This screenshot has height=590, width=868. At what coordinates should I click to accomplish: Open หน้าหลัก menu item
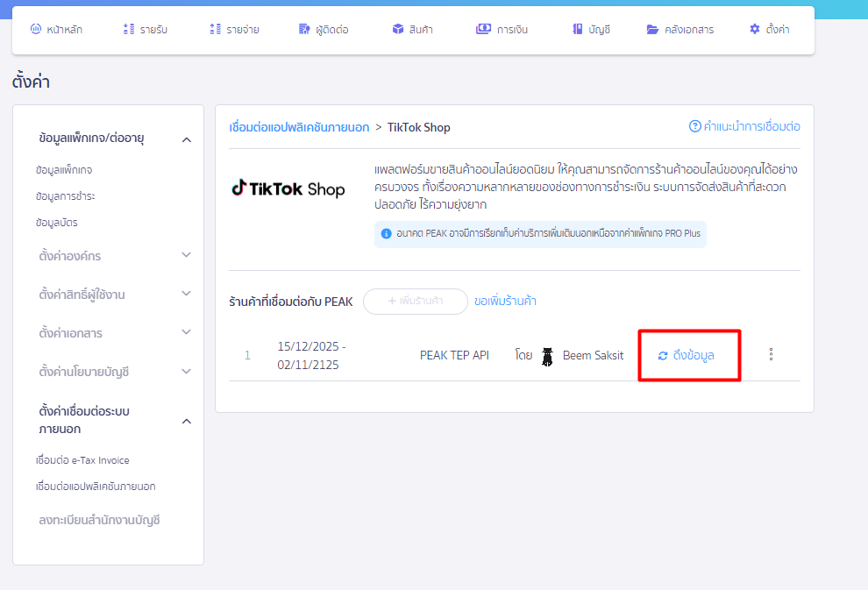pos(56,29)
